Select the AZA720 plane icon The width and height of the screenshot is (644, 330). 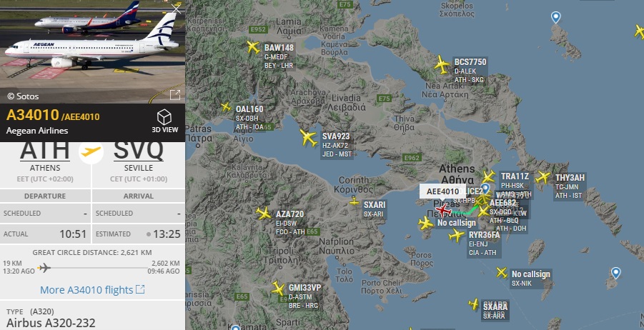click(x=264, y=214)
